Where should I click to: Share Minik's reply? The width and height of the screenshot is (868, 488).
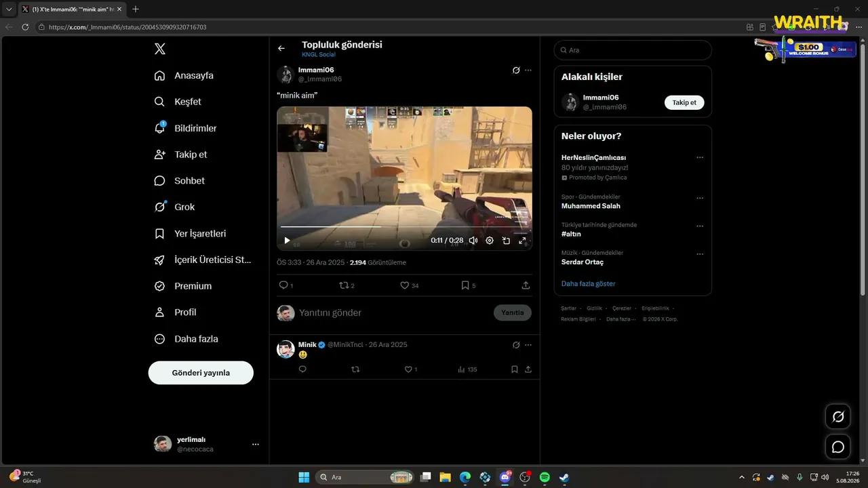coord(528,369)
